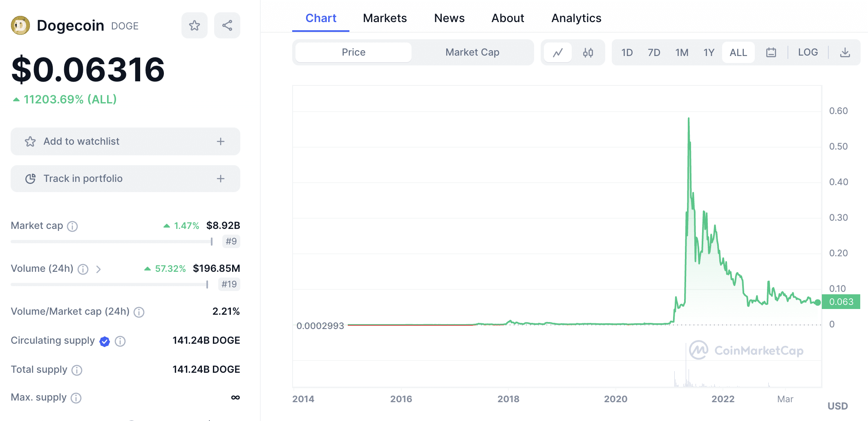Show Max. supply info icon
The width and height of the screenshot is (868, 421).
76,398
